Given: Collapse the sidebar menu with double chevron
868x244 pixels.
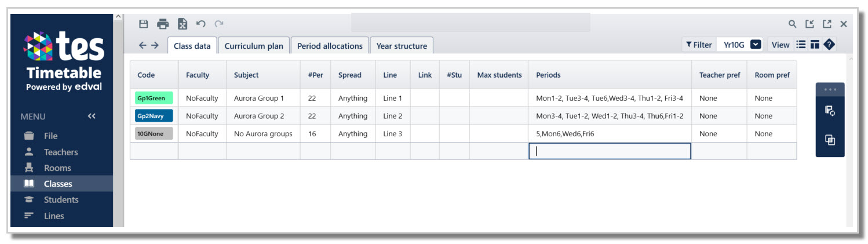Looking at the screenshot, I should (x=92, y=116).
